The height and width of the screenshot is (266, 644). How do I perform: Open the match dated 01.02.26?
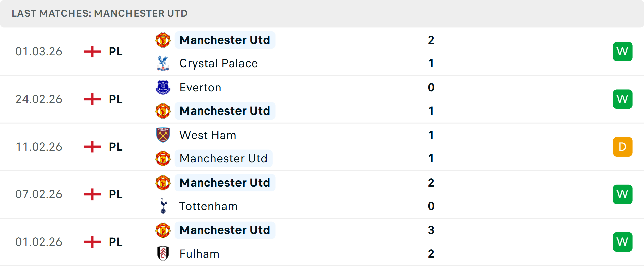(322, 242)
